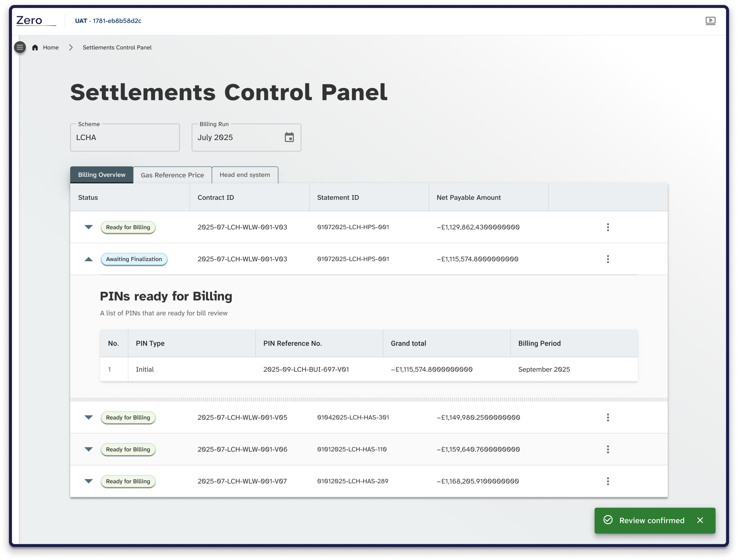Open actions menu for Awaiting Finalization row
The width and height of the screenshot is (738, 560).
[x=607, y=259]
